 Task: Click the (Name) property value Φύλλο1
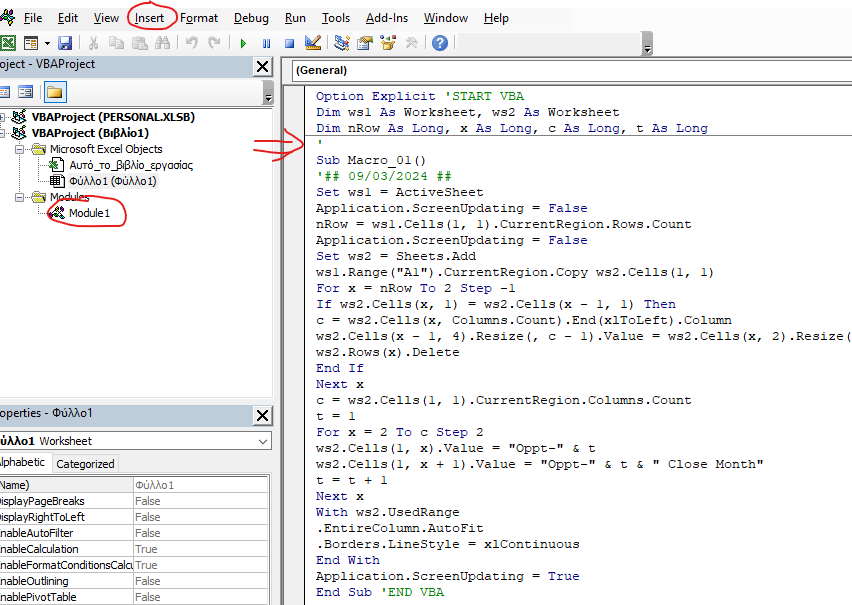tap(201, 485)
